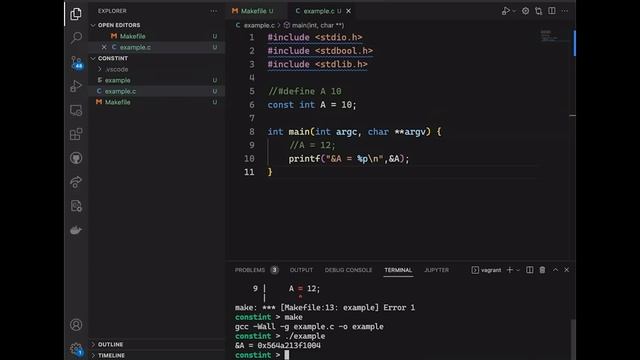640x360 pixels.
Task: Click the //#define A 10 comment line
Action: 304,91
